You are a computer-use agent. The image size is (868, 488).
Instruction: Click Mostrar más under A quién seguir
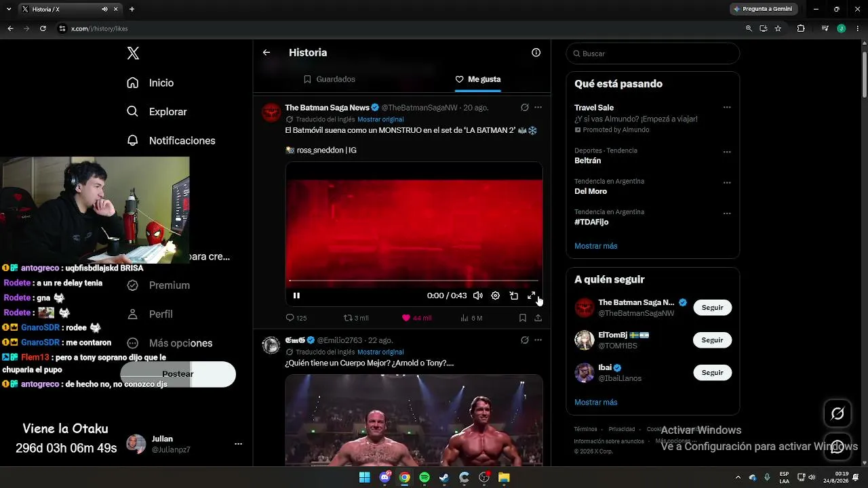pos(596,402)
